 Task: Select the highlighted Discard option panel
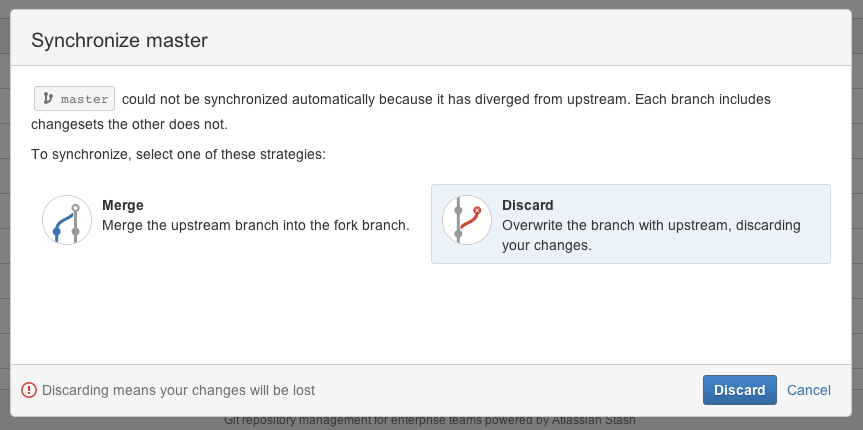coord(631,224)
